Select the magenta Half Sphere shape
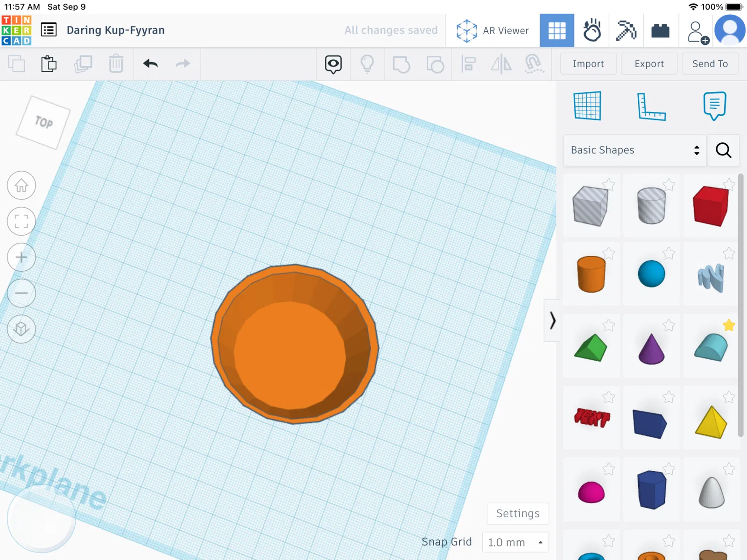 pyautogui.click(x=591, y=492)
